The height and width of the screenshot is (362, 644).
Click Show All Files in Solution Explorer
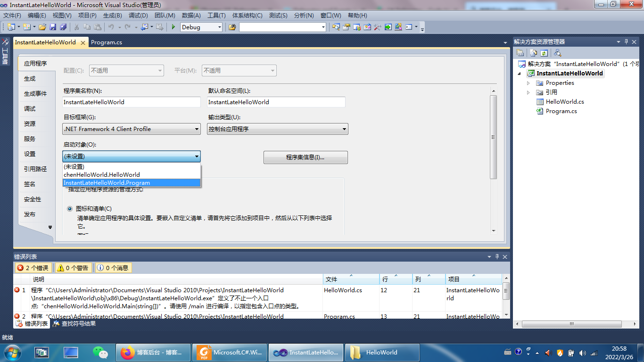point(534,53)
